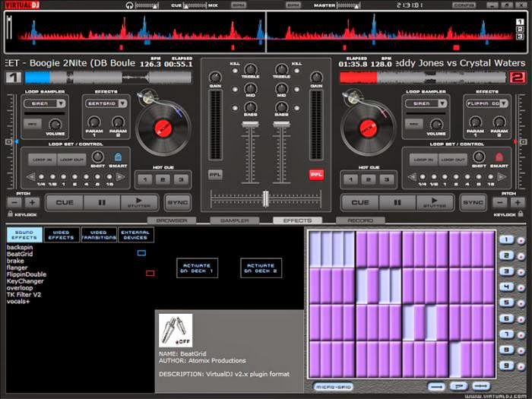Click the right channel volume fader
The image size is (532, 399).
tap(281, 125)
